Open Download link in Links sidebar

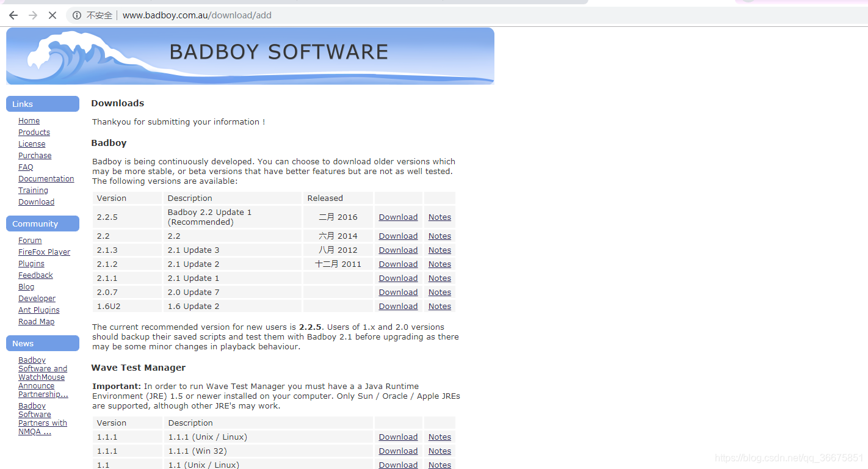point(36,202)
